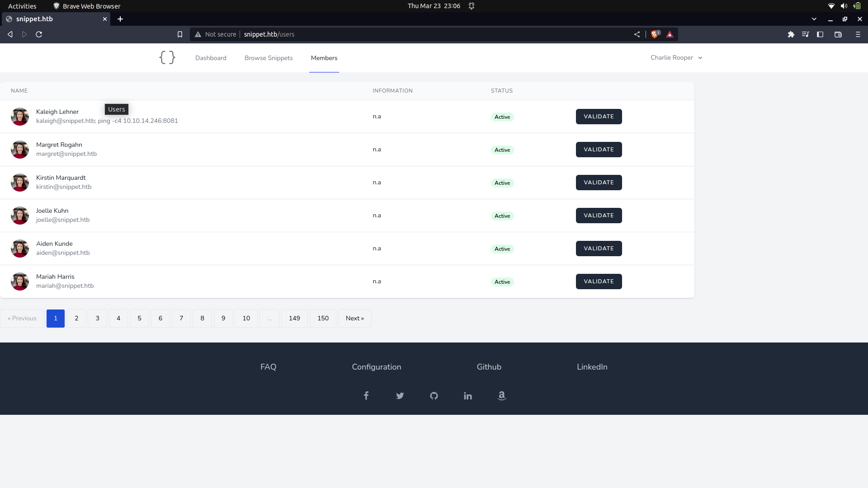Open the extensions puzzle icon
The image size is (868, 488).
click(x=791, y=34)
